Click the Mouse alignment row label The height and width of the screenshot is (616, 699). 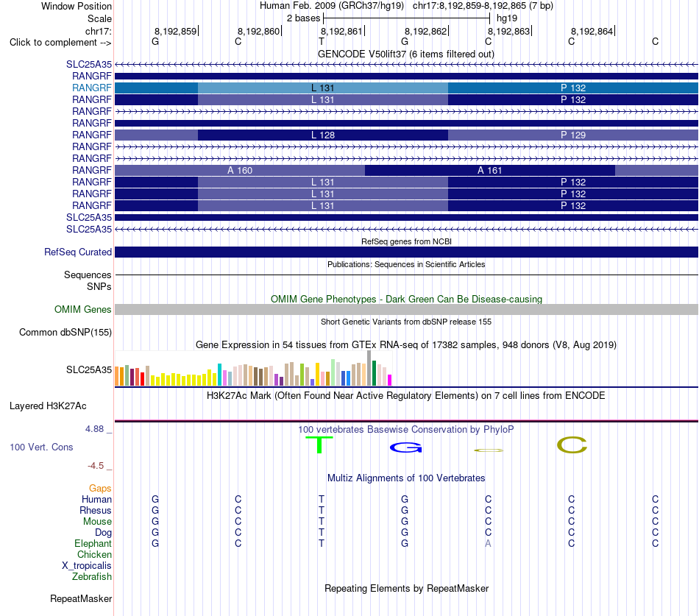[97, 522]
